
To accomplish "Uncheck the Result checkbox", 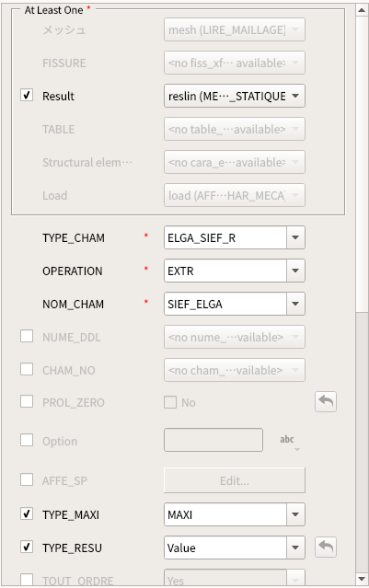I will coord(27,95).
